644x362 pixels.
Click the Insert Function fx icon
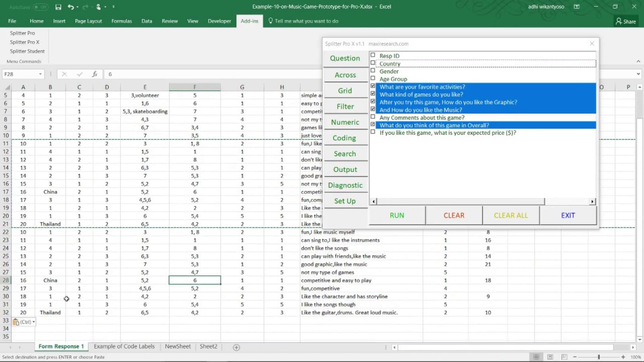pos(95,74)
